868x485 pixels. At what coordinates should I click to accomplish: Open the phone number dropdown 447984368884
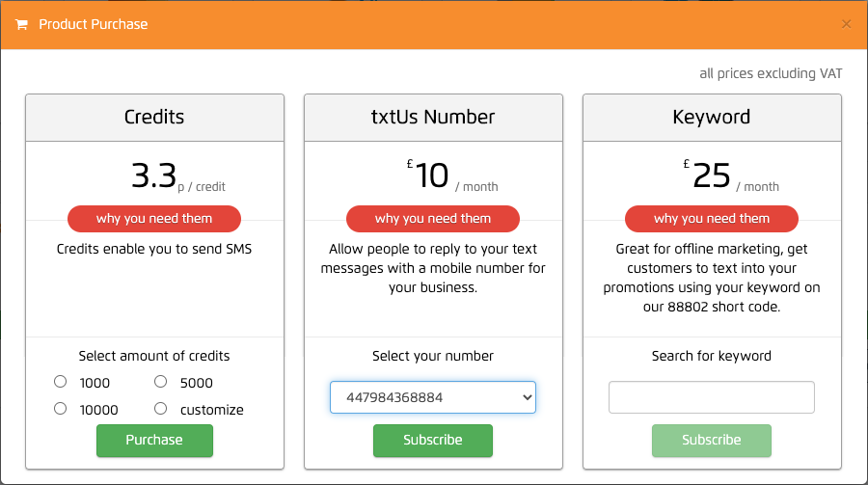433,397
